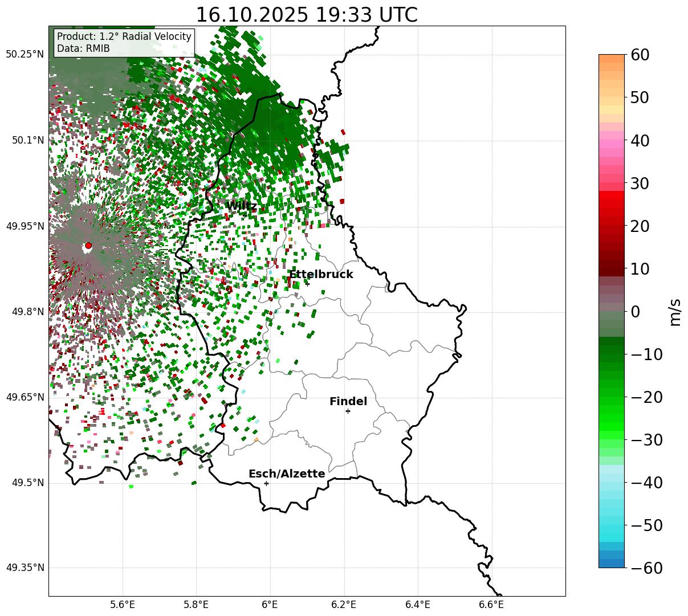The width and height of the screenshot is (688, 616).
Task: Click the 5.6°E longitude tick label
Action: [123, 604]
